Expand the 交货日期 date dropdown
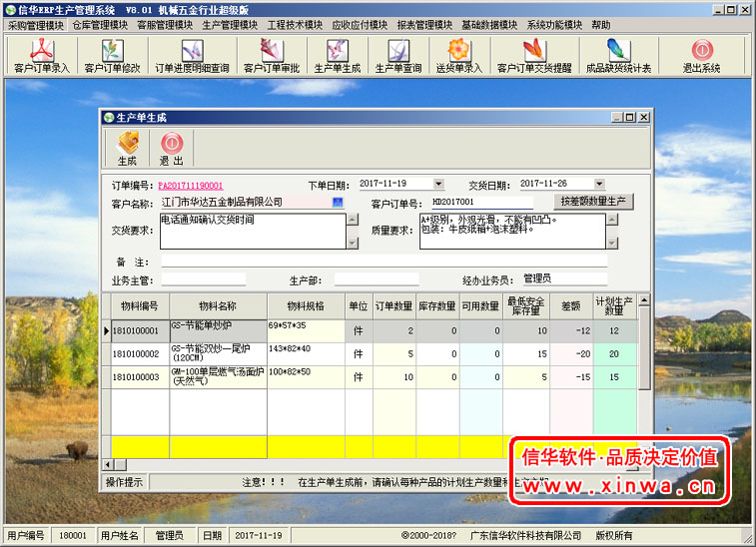 click(x=599, y=185)
